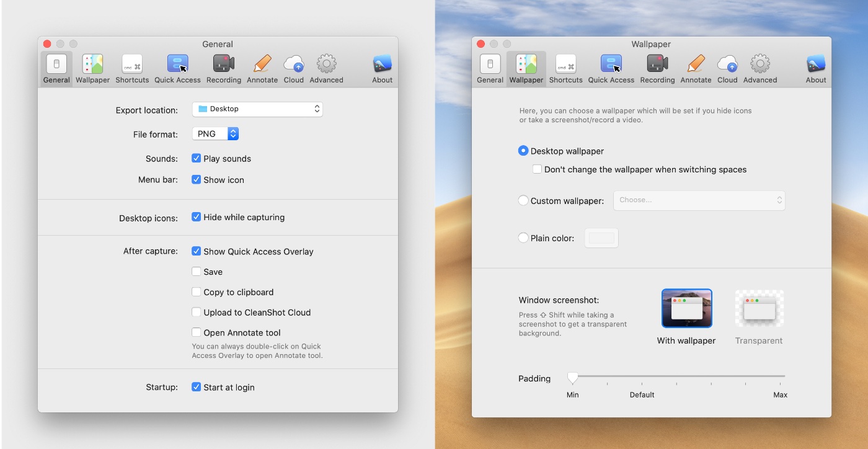Screen dimensions: 868x449
Task: Check the Open Annotate tool option
Action: [x=197, y=332]
